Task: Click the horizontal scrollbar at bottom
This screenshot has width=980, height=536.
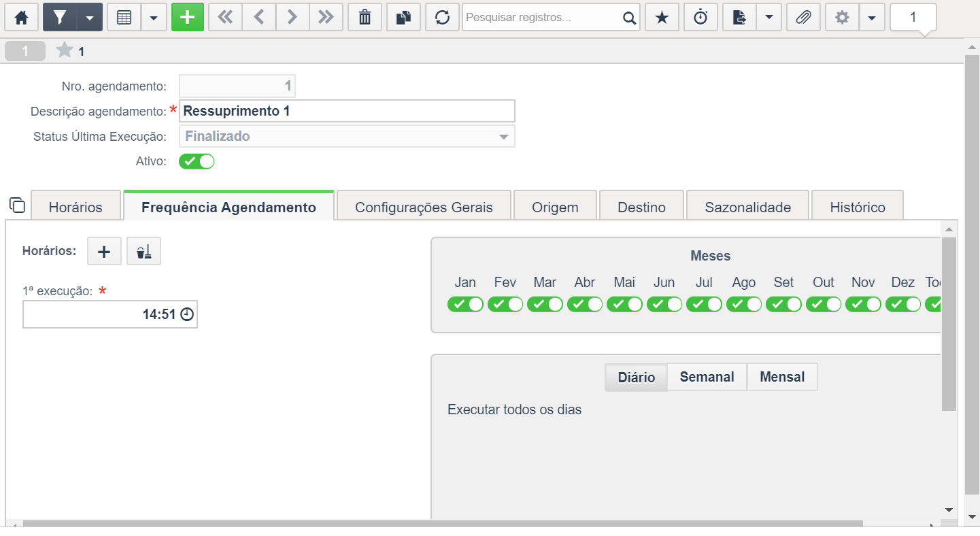Action: coord(443,524)
